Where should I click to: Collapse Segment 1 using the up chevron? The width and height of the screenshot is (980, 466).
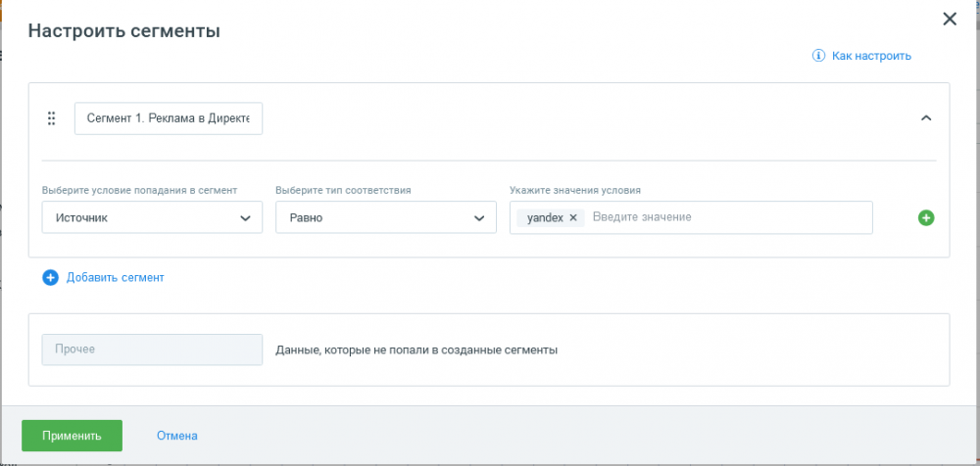[926, 118]
